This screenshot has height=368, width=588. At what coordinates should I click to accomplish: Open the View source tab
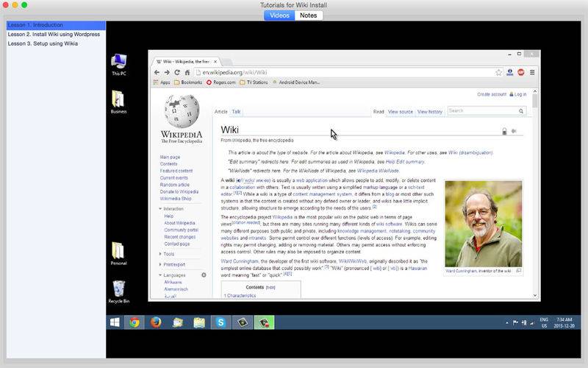pos(400,112)
